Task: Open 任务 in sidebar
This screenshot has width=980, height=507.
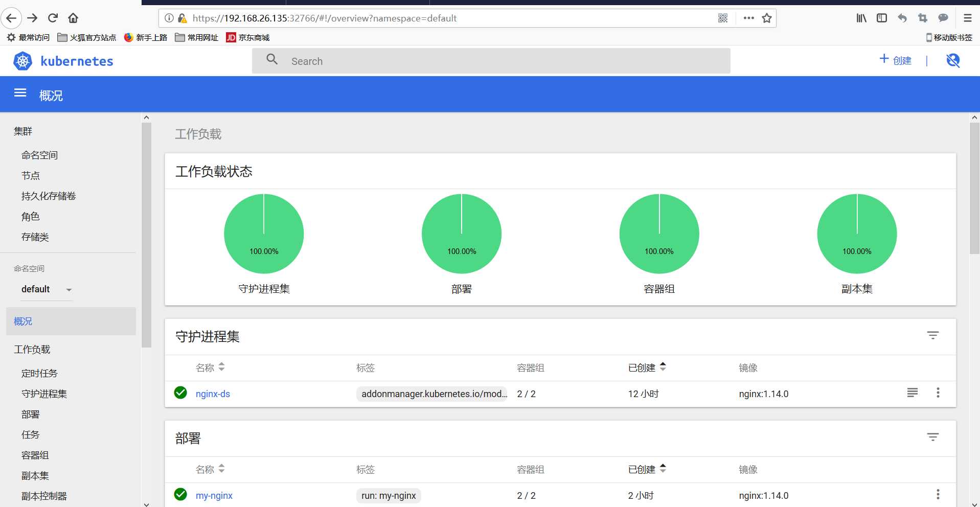Action: click(31, 435)
